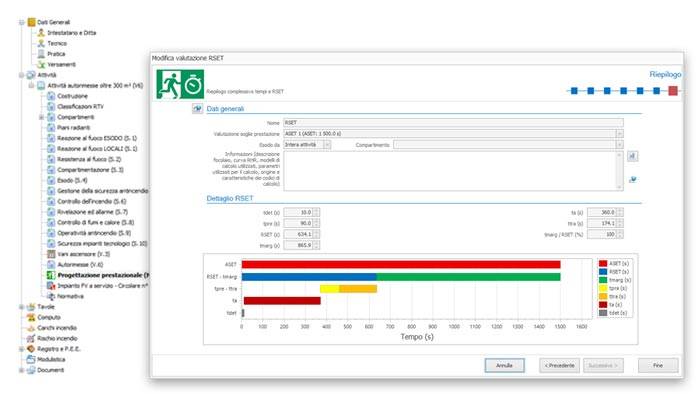The width and height of the screenshot is (700, 394).
Task: Click the Precedente button
Action: 559,365
